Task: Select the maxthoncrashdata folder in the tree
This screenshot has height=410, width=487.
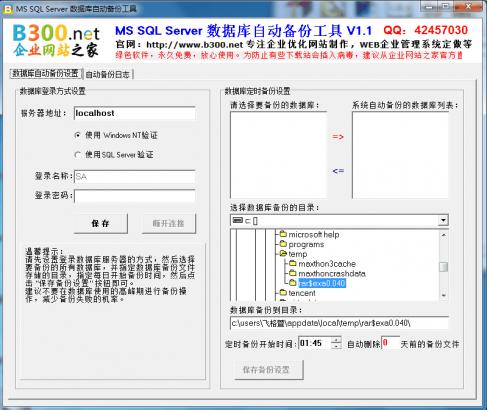Action: point(332,274)
